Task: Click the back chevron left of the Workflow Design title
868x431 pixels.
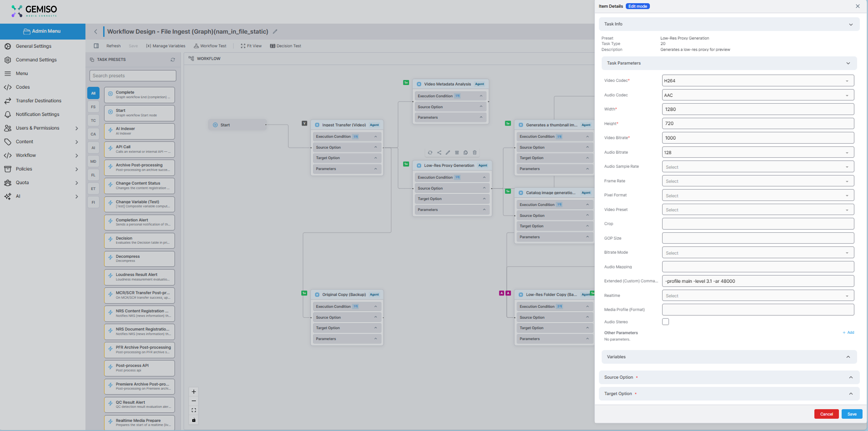Action: 96,31
